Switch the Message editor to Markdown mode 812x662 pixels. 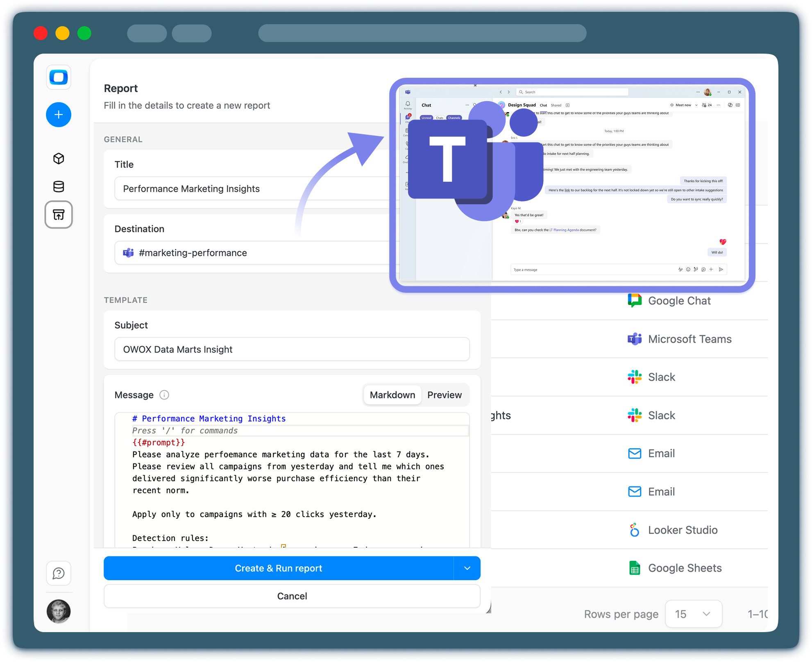[392, 395]
